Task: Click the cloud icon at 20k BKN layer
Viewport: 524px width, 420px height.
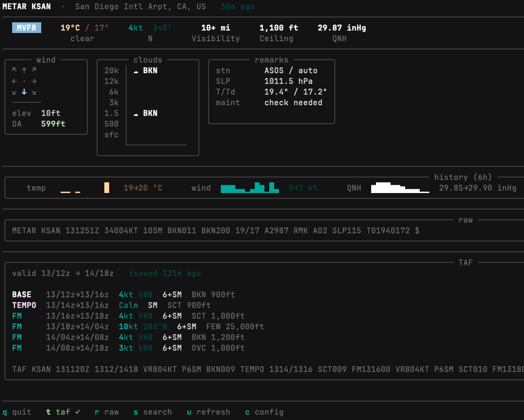Action: click(136, 71)
